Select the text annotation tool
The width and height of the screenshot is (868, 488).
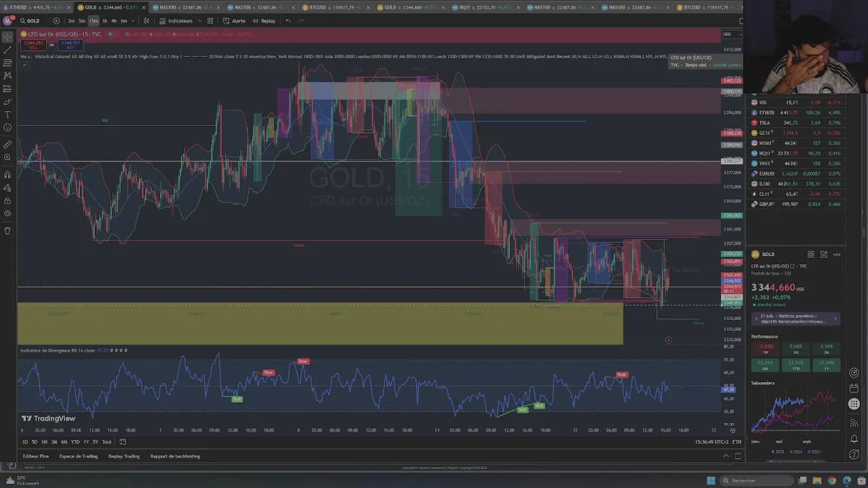click(x=7, y=115)
